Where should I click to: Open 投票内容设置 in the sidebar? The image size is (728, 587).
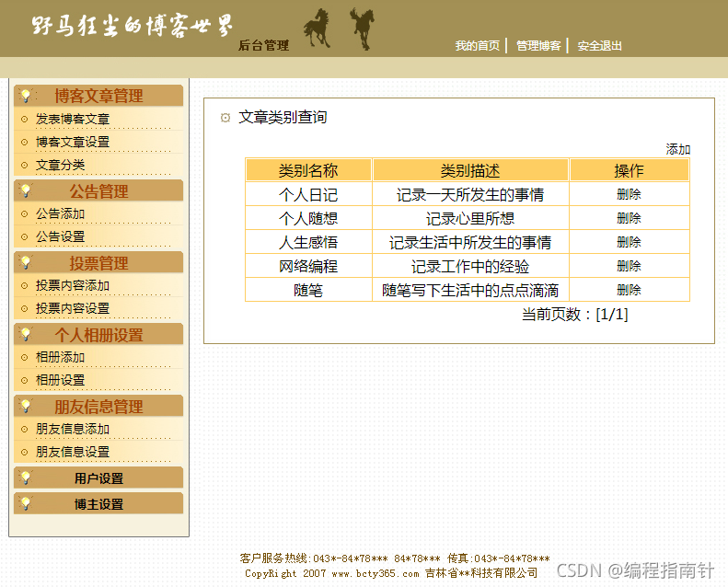coord(73,308)
